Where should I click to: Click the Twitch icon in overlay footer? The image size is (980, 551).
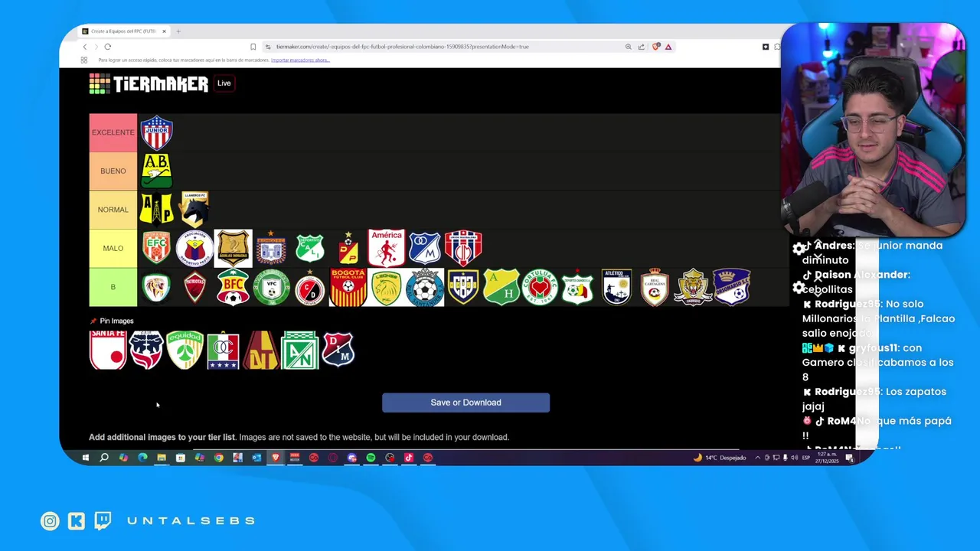pyautogui.click(x=103, y=521)
